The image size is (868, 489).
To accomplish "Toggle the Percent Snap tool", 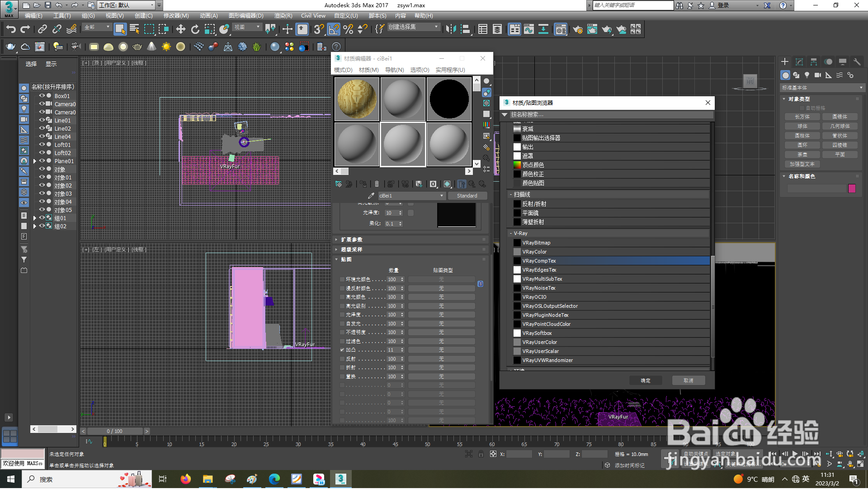I will coord(348,29).
